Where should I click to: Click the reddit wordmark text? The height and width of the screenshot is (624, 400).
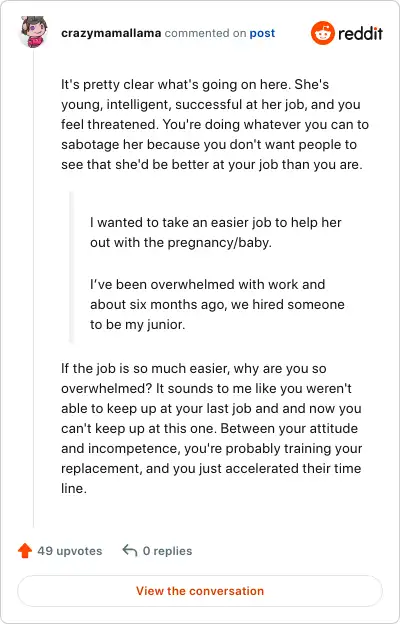click(x=360, y=34)
